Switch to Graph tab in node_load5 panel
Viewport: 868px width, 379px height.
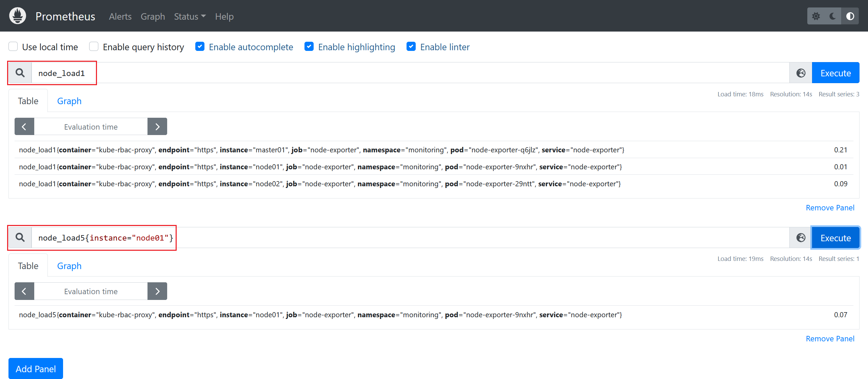click(69, 266)
